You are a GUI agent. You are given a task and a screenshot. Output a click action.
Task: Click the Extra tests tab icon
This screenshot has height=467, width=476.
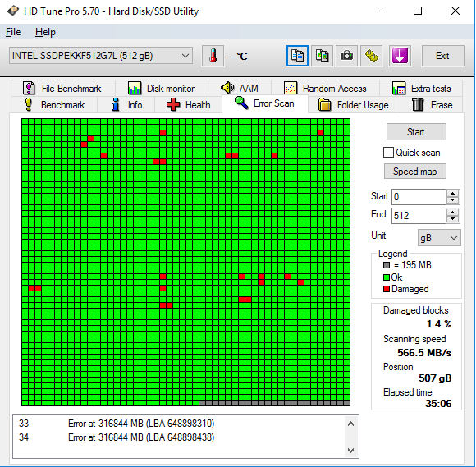(399, 89)
